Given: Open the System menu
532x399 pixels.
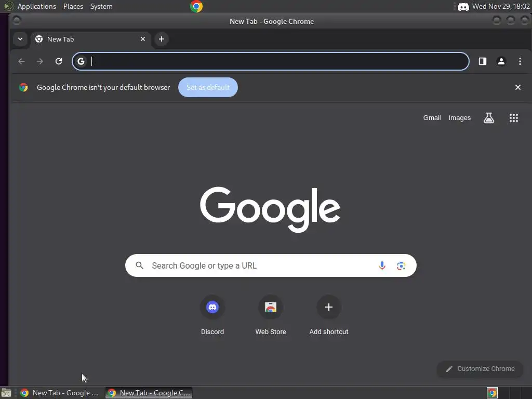Looking at the screenshot, I should click(x=101, y=6).
